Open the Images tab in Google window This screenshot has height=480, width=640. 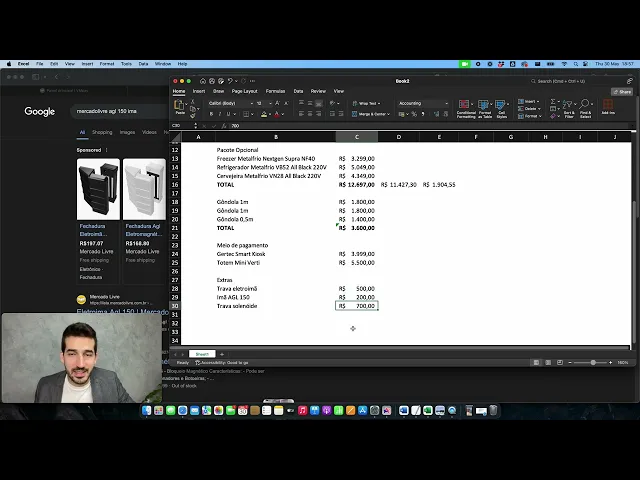(x=127, y=132)
